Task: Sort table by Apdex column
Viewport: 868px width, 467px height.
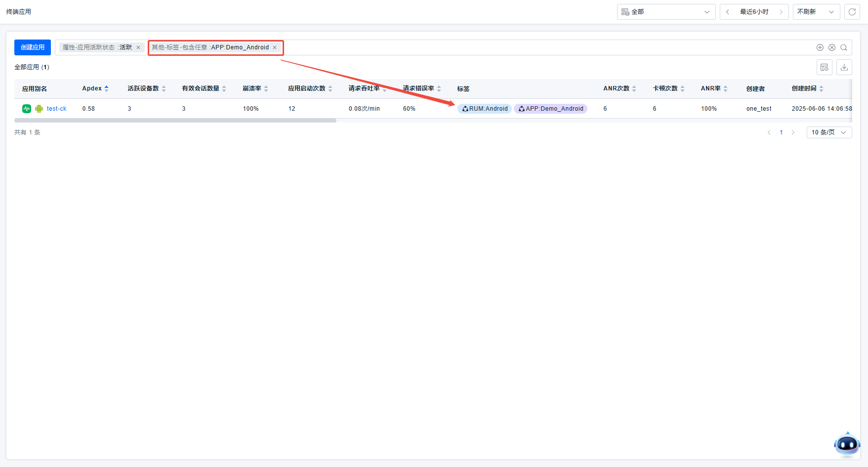Action: tap(106, 88)
